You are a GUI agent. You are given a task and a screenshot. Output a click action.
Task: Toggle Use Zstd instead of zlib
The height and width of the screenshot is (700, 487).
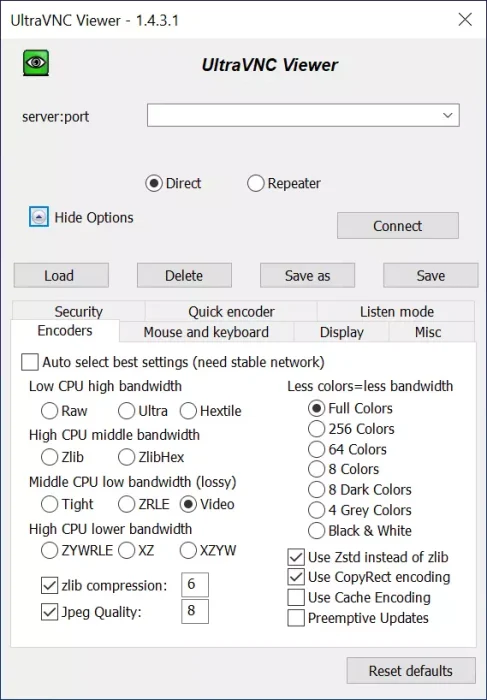tap(296, 557)
